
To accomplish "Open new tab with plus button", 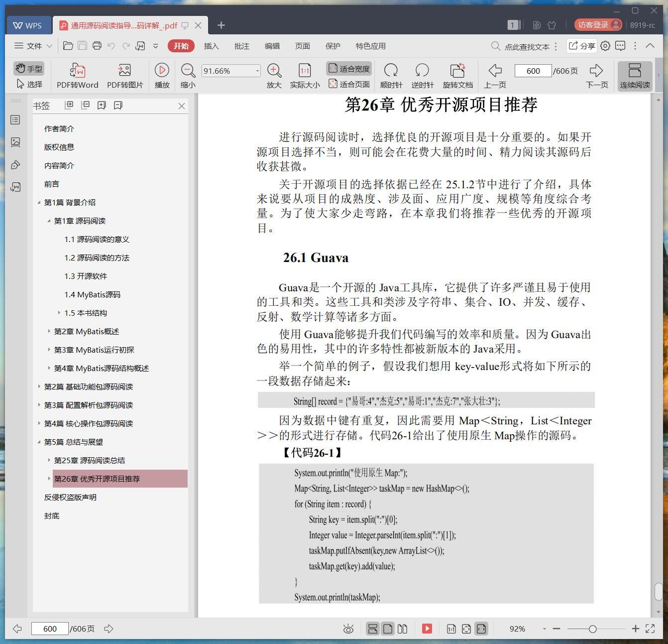I will 221,25.
